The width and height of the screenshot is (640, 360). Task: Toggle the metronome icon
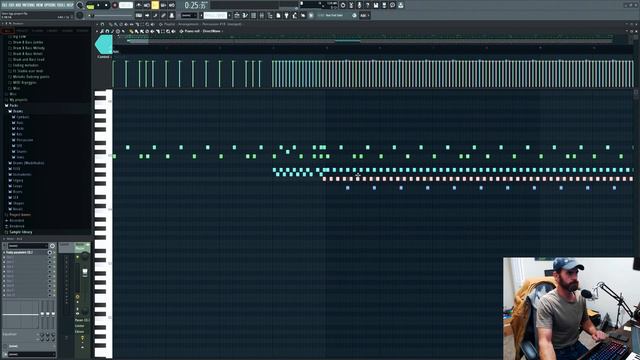(139, 5)
